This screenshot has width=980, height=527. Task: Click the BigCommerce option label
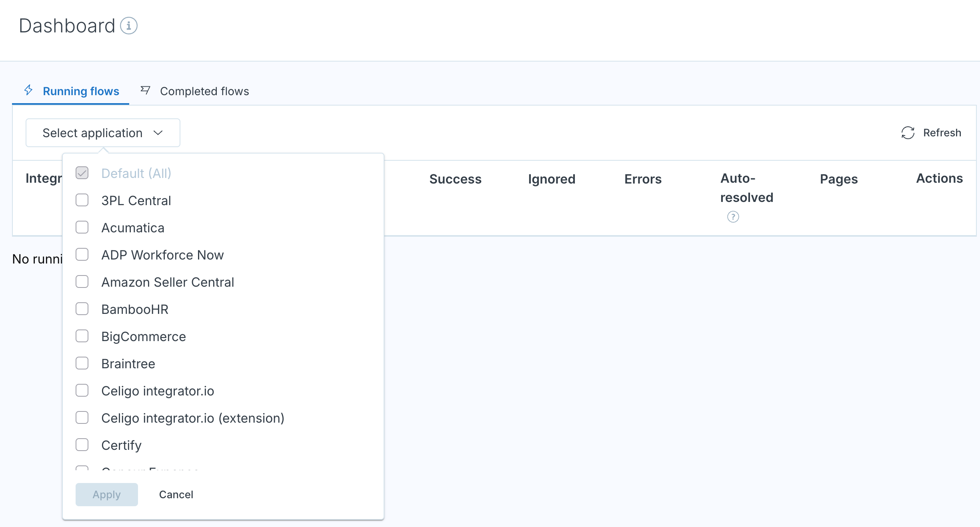coord(144,337)
